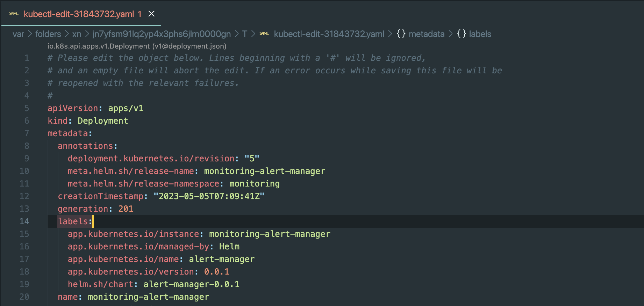Click the 'xn' breadcrumb item
This screenshot has height=306, width=644.
pos(77,34)
